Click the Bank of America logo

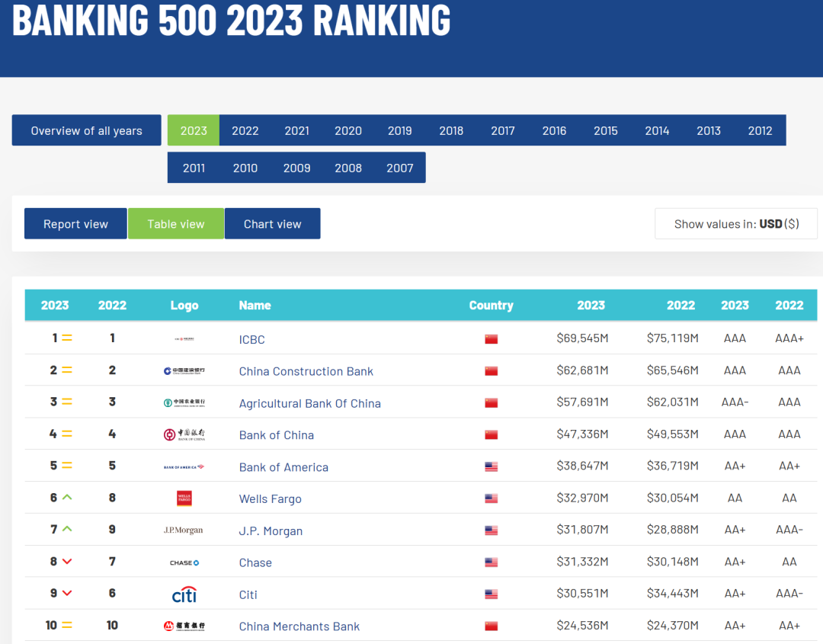tap(184, 466)
